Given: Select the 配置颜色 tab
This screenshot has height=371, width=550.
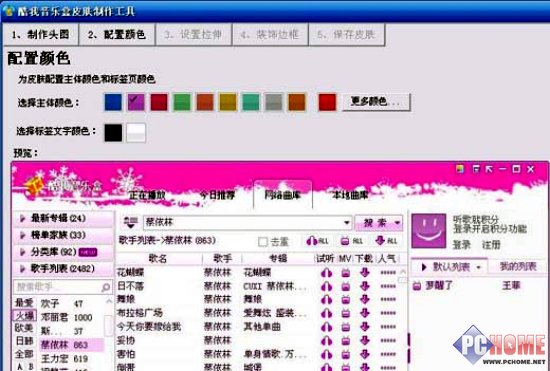Looking at the screenshot, I should click(x=117, y=35).
